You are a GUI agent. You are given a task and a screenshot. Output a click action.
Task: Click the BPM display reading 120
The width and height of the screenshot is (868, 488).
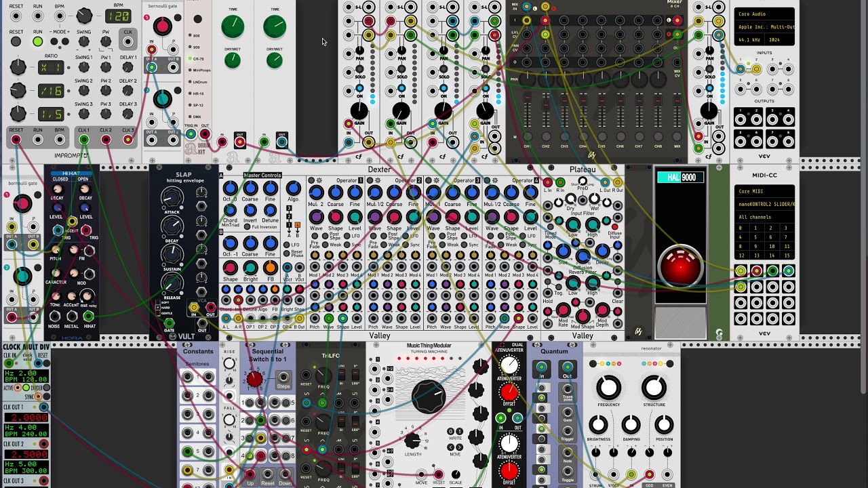click(118, 15)
